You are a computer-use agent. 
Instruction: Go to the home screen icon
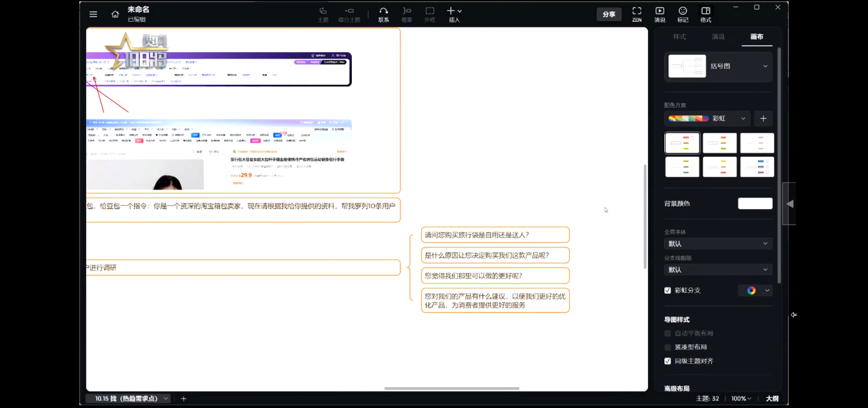pos(115,14)
